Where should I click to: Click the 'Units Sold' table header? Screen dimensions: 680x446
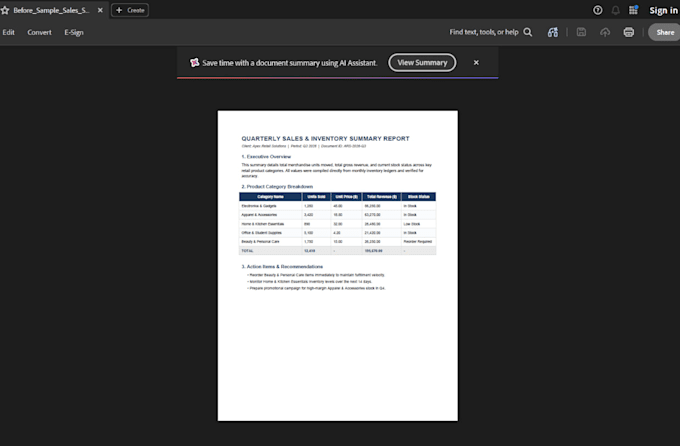pos(316,197)
